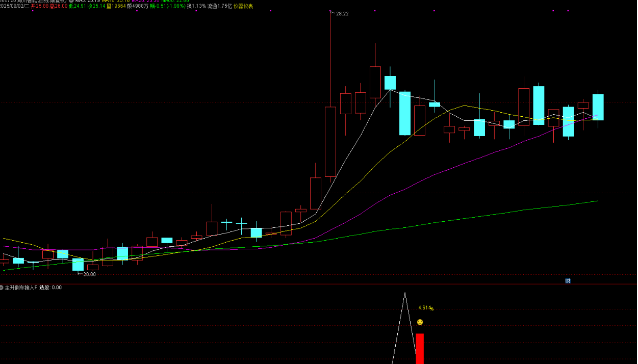Open the 仪器仪表 sector link

tap(243, 7)
